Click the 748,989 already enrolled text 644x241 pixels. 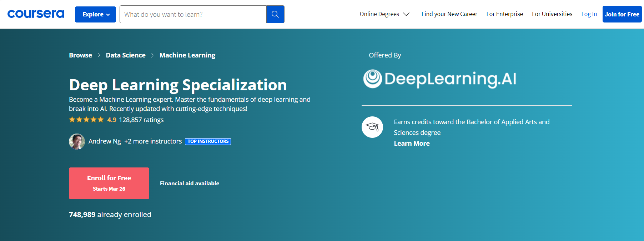110,215
